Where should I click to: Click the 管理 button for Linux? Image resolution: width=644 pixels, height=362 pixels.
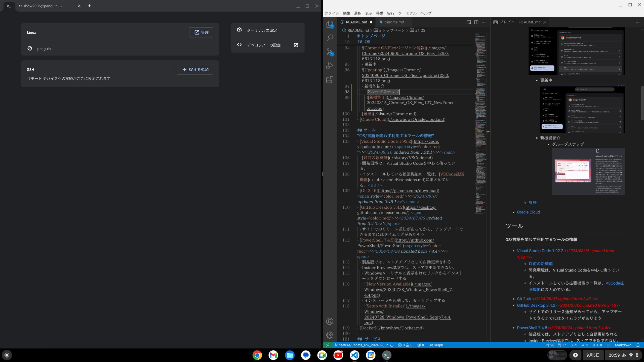coord(201,32)
